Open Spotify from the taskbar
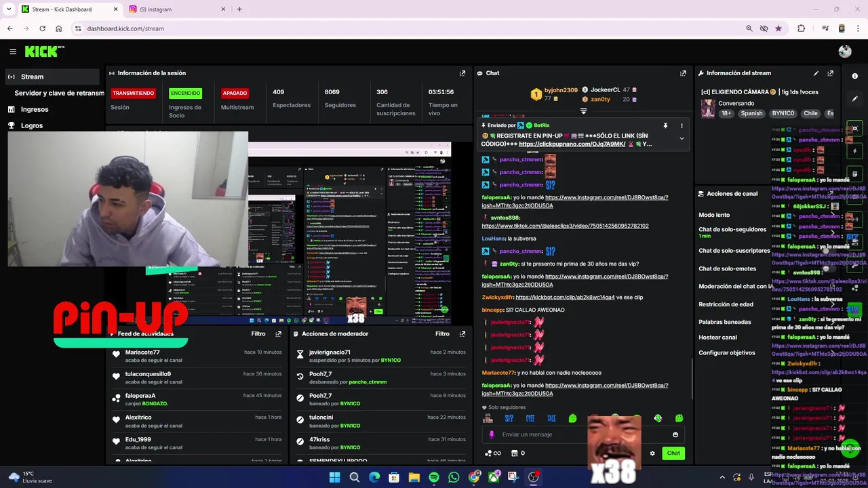Viewport: 868px width, 488px height. (434, 478)
